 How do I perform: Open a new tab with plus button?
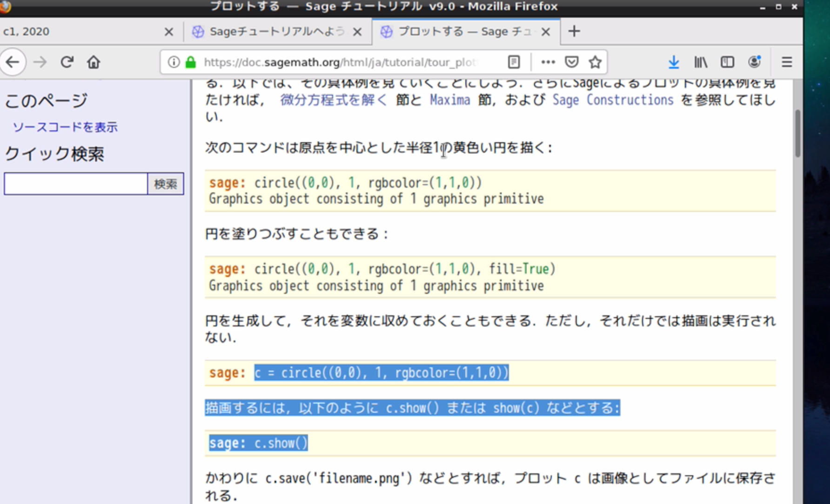point(574,31)
